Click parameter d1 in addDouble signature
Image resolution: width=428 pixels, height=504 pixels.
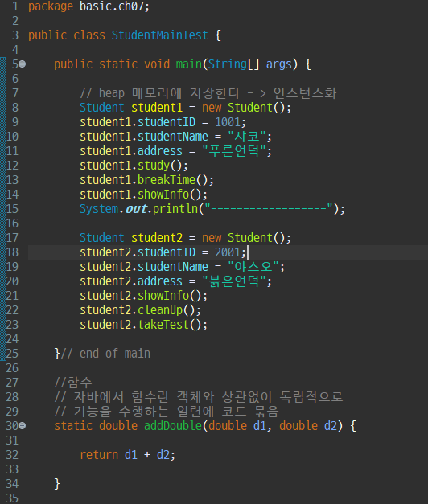[x=260, y=426]
